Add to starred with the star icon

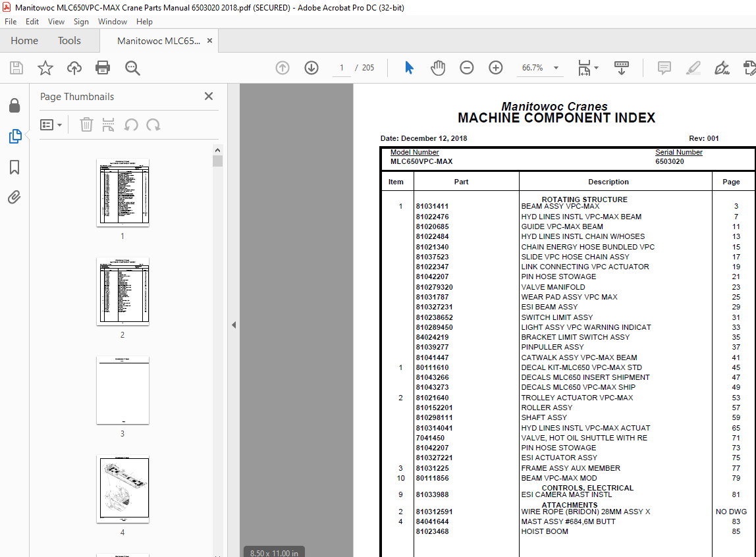pos(45,68)
